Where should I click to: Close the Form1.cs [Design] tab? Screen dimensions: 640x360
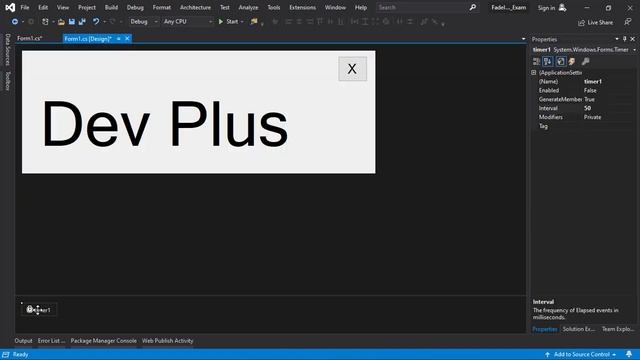pos(127,38)
